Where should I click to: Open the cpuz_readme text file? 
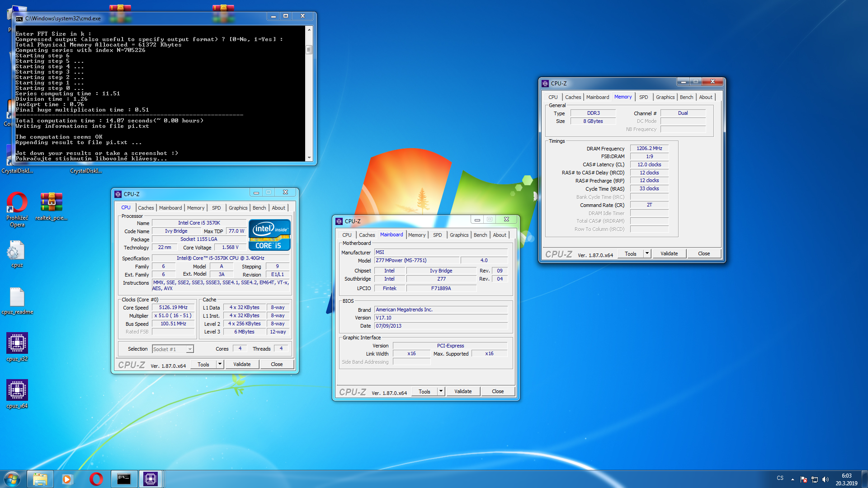click(17, 300)
